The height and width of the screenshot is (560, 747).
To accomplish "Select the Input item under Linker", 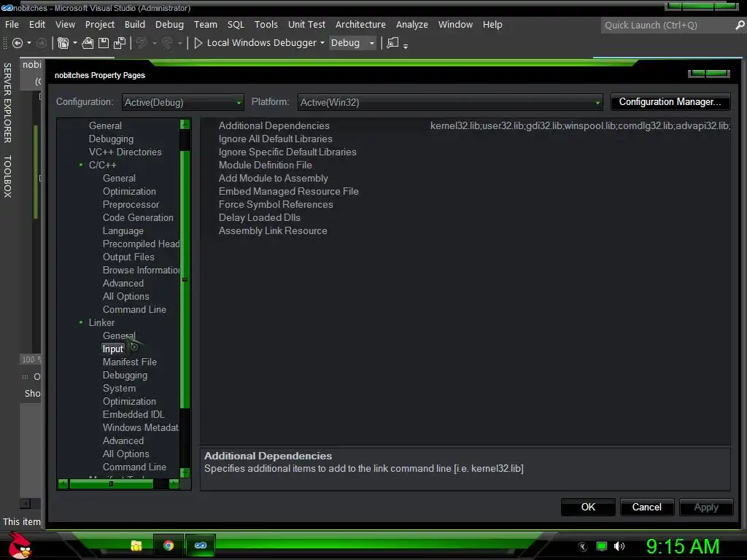I will click(113, 349).
